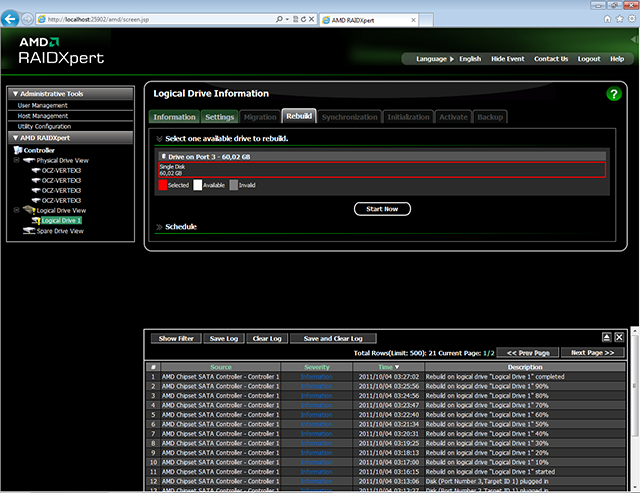
Task: Collapse the Administrative Tools section
Action: (x=15, y=94)
